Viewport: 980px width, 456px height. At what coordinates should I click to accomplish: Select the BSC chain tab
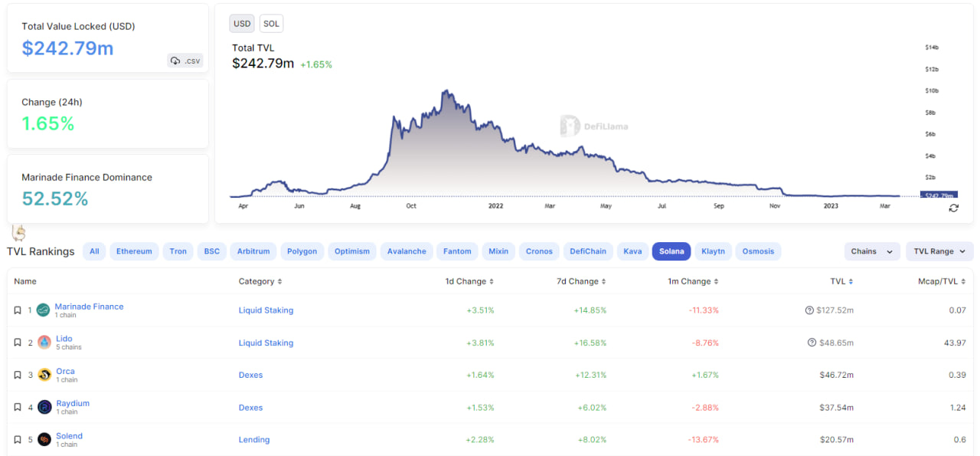point(211,251)
